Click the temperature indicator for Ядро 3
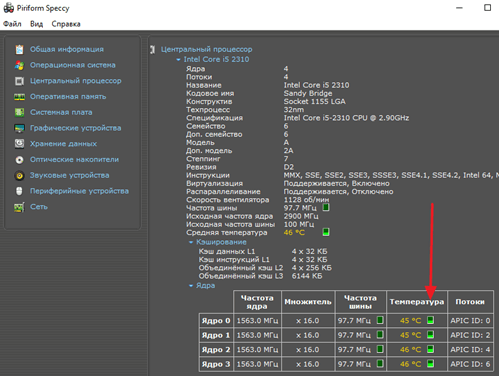 [x=430, y=363]
